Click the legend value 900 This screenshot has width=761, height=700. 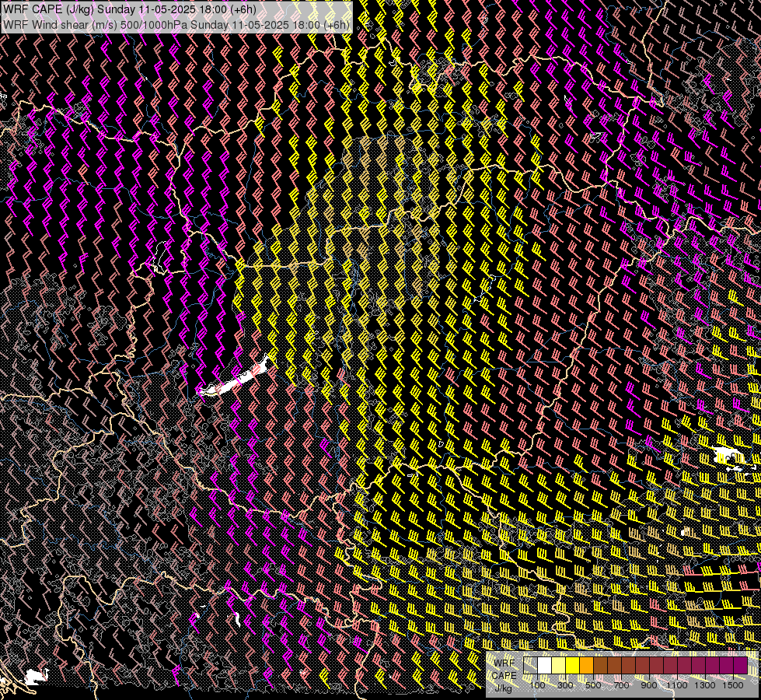pos(649,685)
